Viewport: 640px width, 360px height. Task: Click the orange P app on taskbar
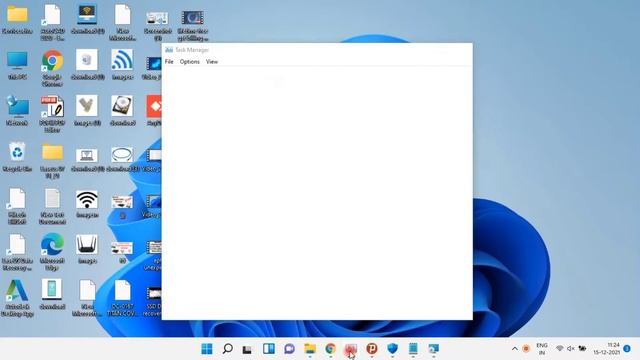tap(371, 349)
